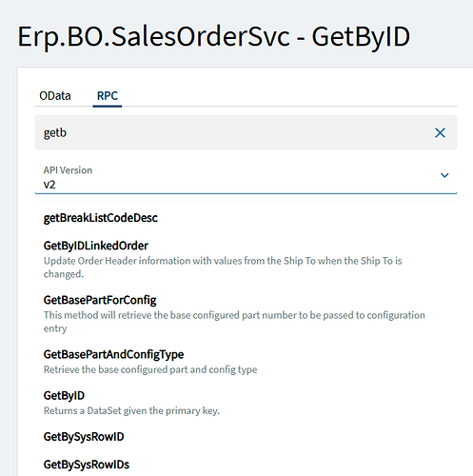Expand the API Version dropdown chevron
The height and width of the screenshot is (476, 473).
(x=444, y=175)
